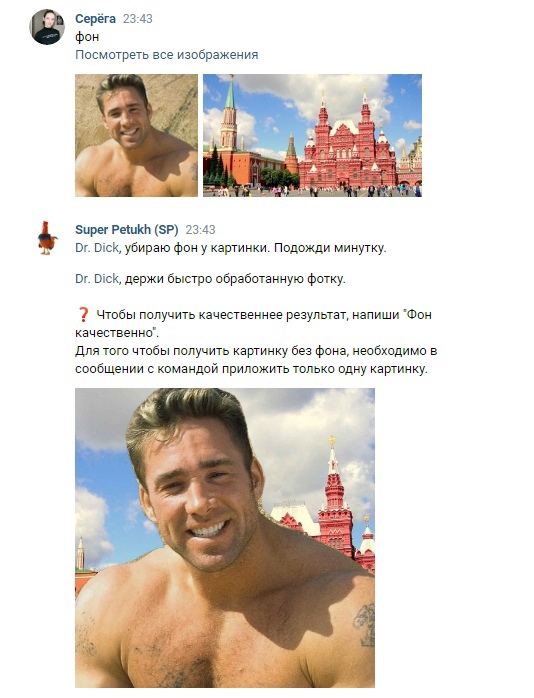Open Серёга's round profile avatar
534x698 pixels.
[47, 27]
